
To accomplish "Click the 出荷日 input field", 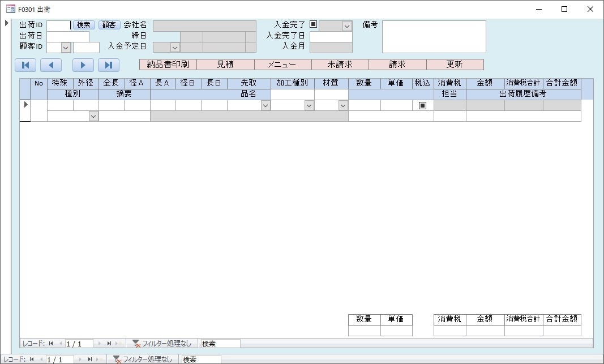I will click(68, 37).
